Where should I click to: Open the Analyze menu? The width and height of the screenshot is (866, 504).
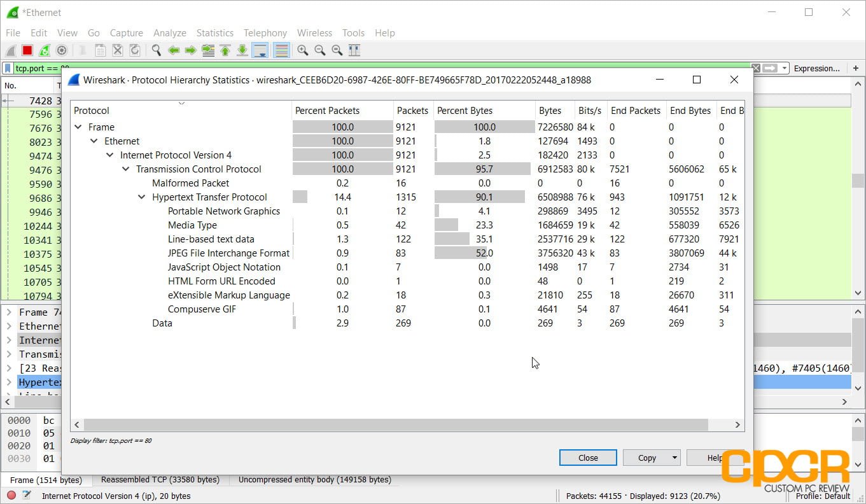coord(169,33)
